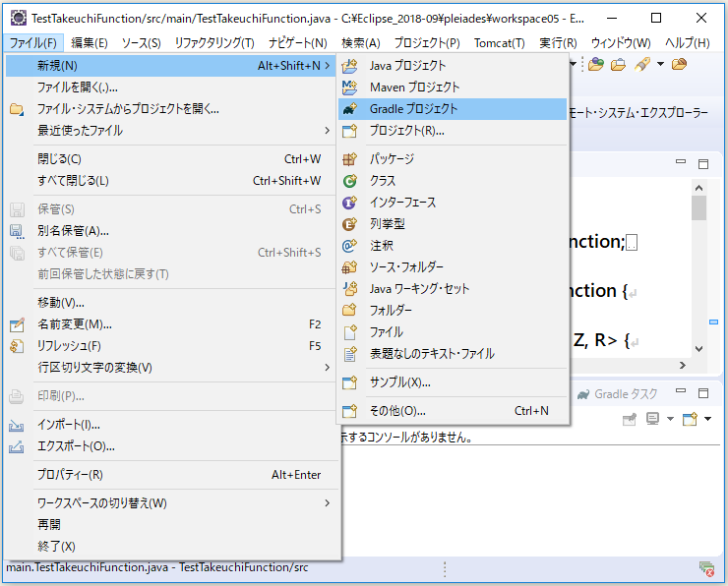Viewport: 728px width, 586px height.
Task: Click the pen search toolbar icon
Action: (643, 64)
